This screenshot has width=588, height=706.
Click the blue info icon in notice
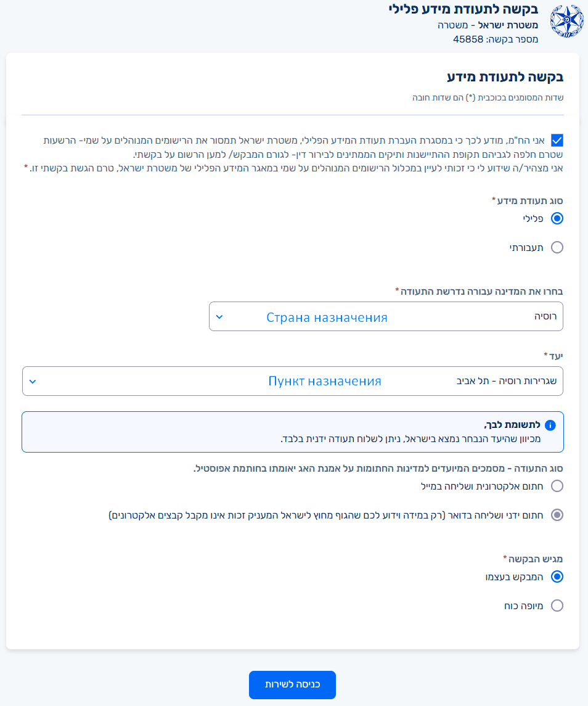click(550, 425)
